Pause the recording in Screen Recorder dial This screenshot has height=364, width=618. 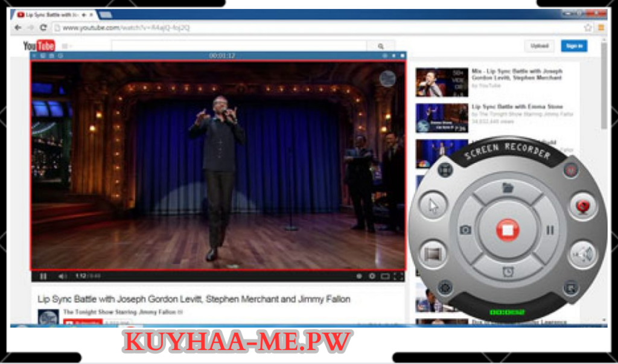point(550,230)
